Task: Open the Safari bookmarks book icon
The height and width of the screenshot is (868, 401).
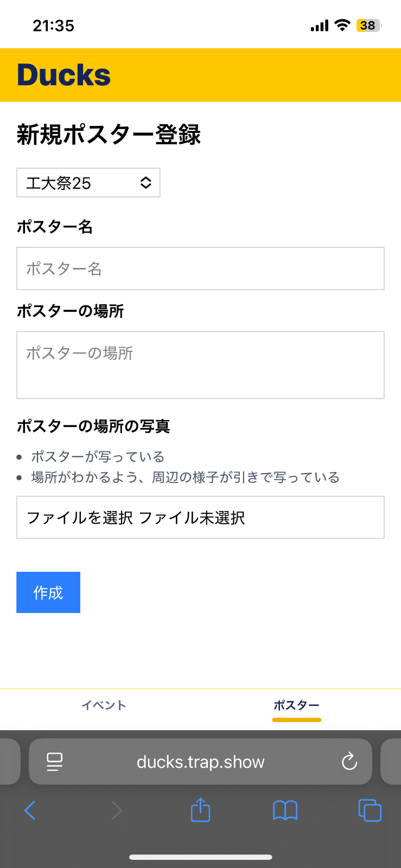Action: 285,810
